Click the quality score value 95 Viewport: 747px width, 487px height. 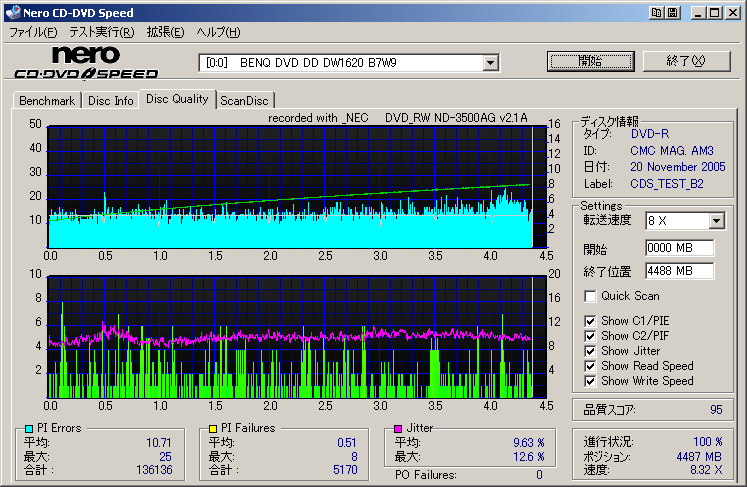coord(716,410)
